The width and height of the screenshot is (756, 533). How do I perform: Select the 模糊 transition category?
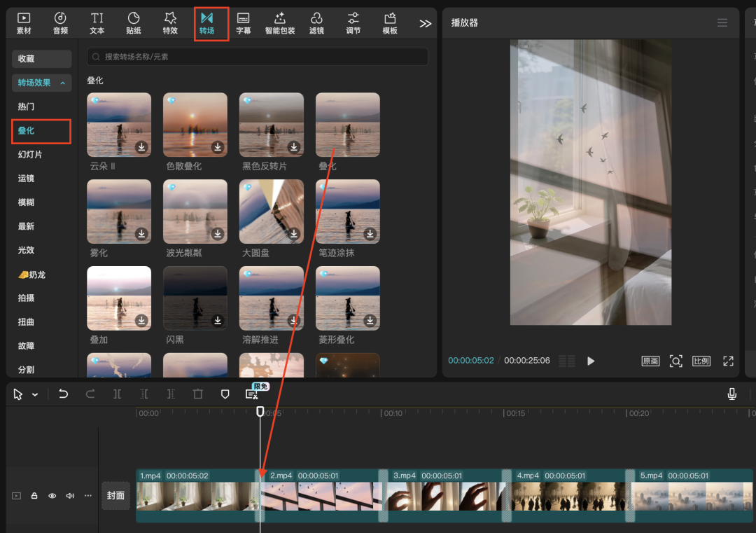coord(27,202)
